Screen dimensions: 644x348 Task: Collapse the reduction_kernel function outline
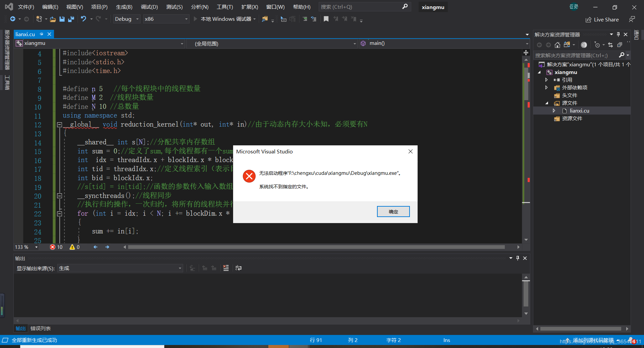point(59,125)
